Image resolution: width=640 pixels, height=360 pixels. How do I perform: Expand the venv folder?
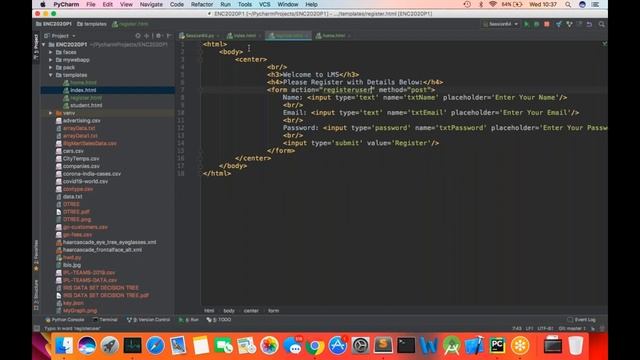[x=51, y=113]
